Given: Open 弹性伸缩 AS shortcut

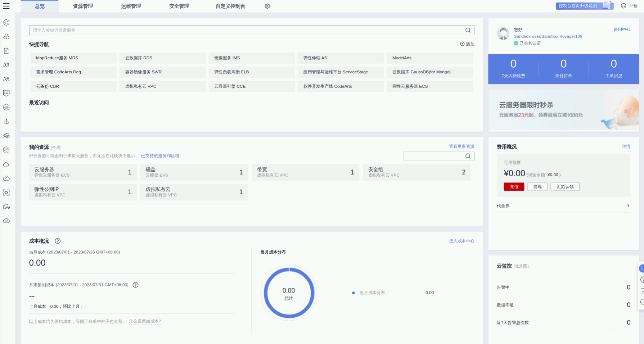Looking at the screenshot, I should click(341, 58).
